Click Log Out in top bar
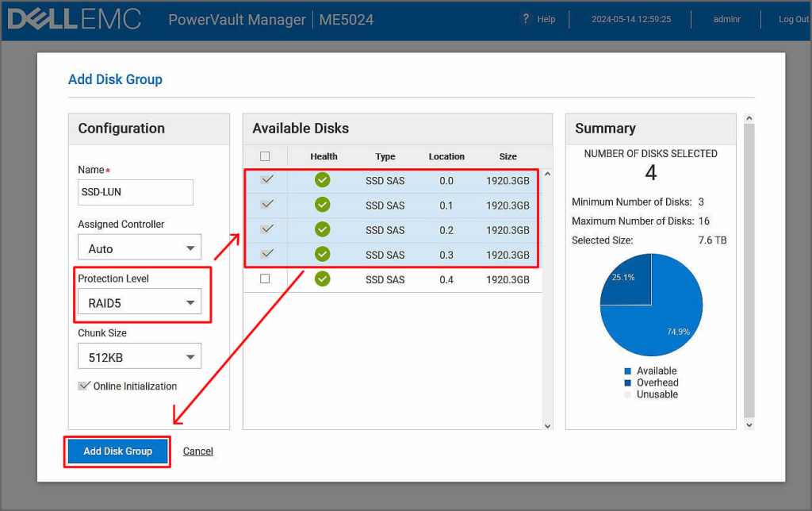The width and height of the screenshot is (812, 511). tap(793, 19)
